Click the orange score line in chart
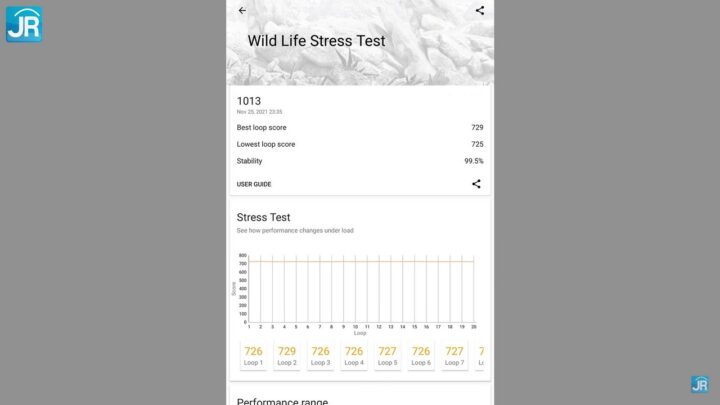 click(x=361, y=262)
